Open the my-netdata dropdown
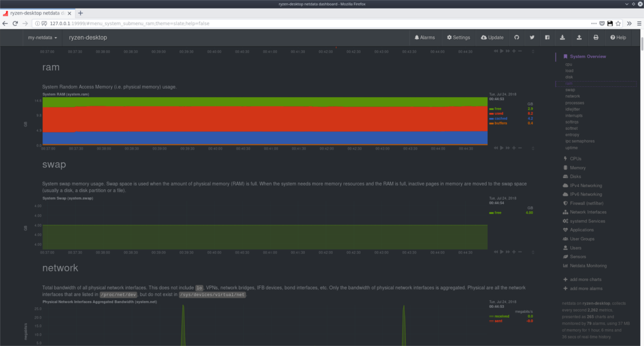This screenshot has width=644, height=346. tap(42, 38)
